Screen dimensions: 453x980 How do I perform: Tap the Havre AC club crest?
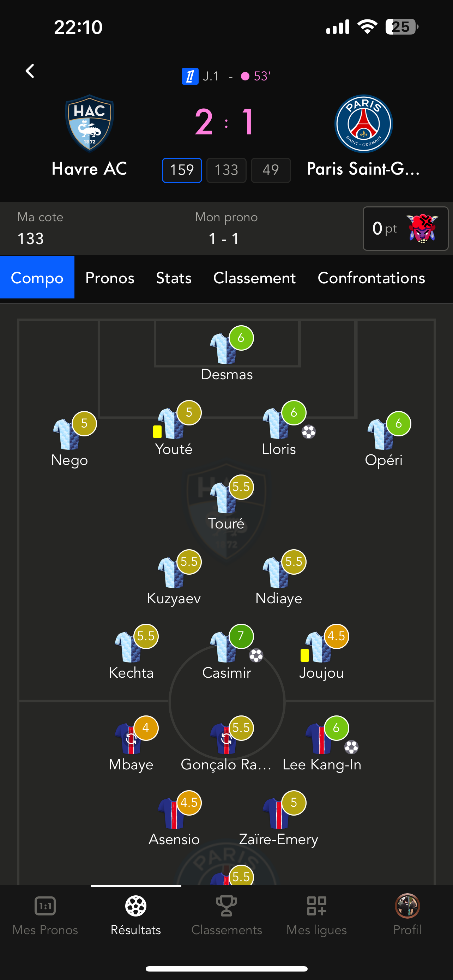(x=89, y=123)
